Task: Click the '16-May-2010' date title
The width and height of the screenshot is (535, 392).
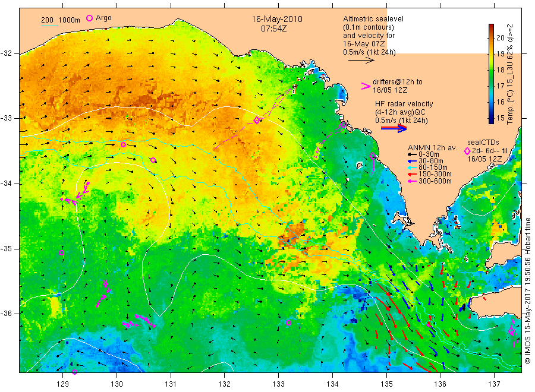Action: (x=277, y=19)
